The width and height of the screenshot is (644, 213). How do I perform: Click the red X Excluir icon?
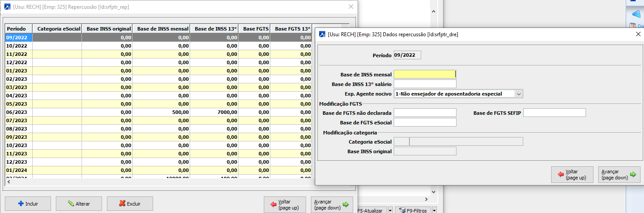click(122, 203)
